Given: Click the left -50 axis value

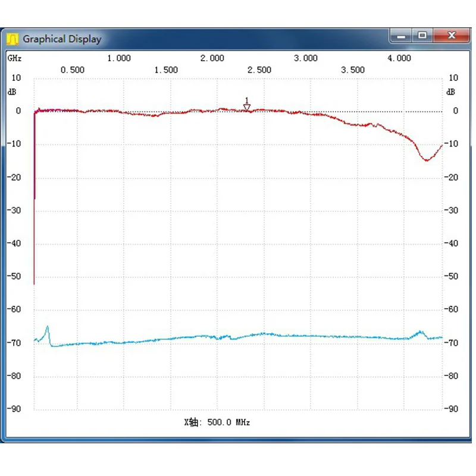Looking at the screenshot, I should pyautogui.click(x=14, y=276).
